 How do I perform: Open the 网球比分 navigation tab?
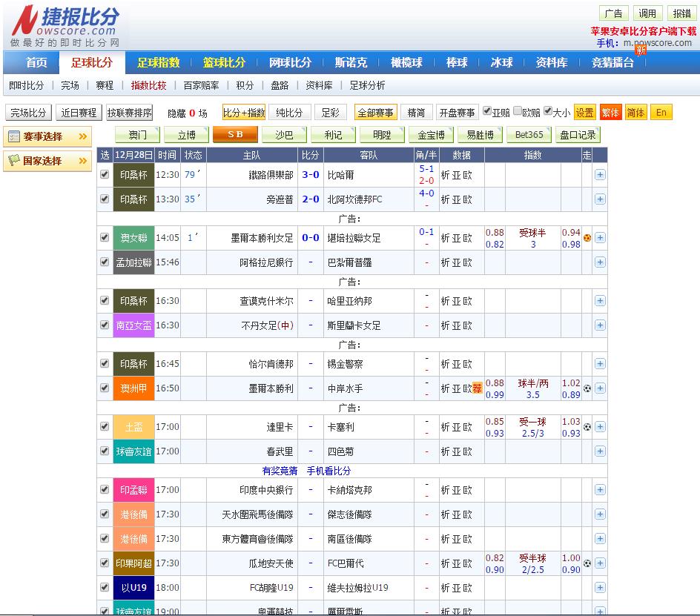pos(290,62)
